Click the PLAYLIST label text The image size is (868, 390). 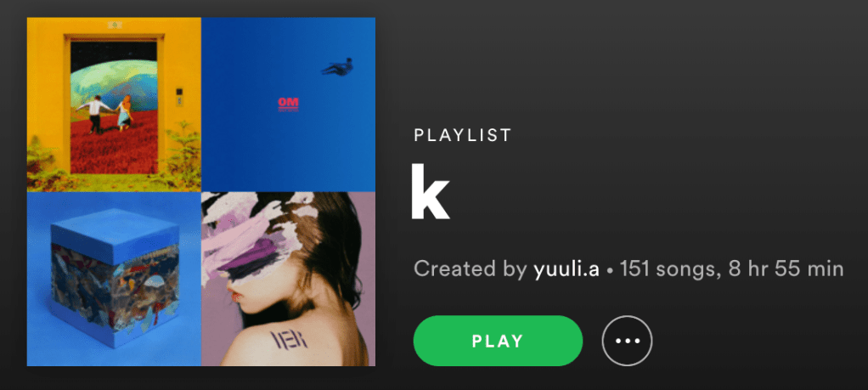pyautogui.click(x=463, y=136)
